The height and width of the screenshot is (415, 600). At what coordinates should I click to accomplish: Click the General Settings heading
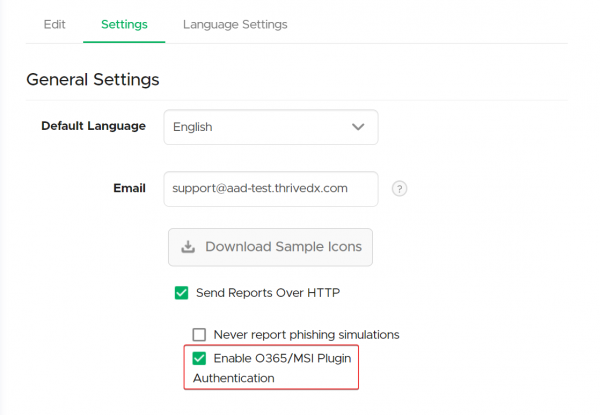[x=93, y=80]
